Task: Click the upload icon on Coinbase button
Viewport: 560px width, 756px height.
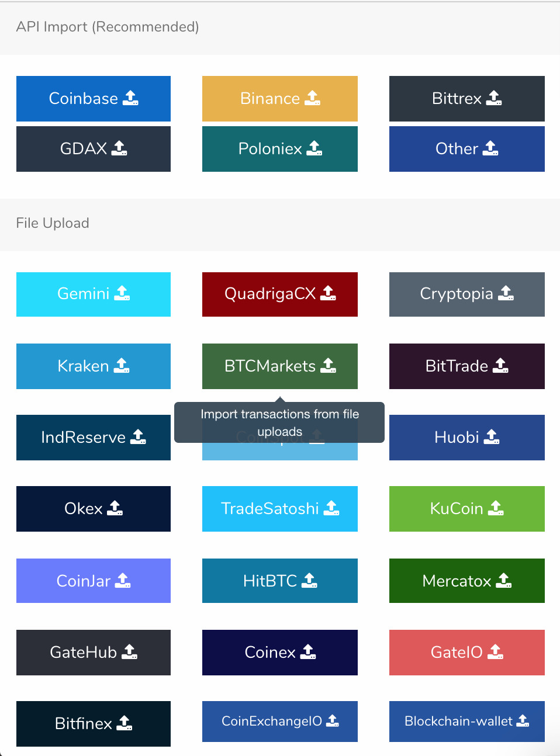Action: click(x=130, y=98)
